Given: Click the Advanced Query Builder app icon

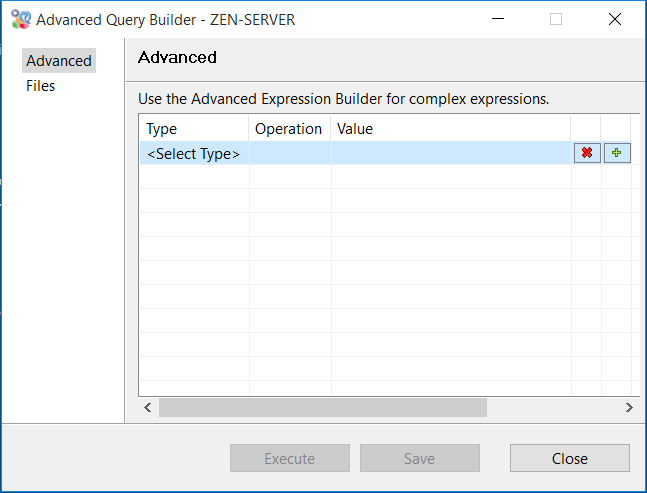Looking at the screenshot, I should [x=20, y=19].
